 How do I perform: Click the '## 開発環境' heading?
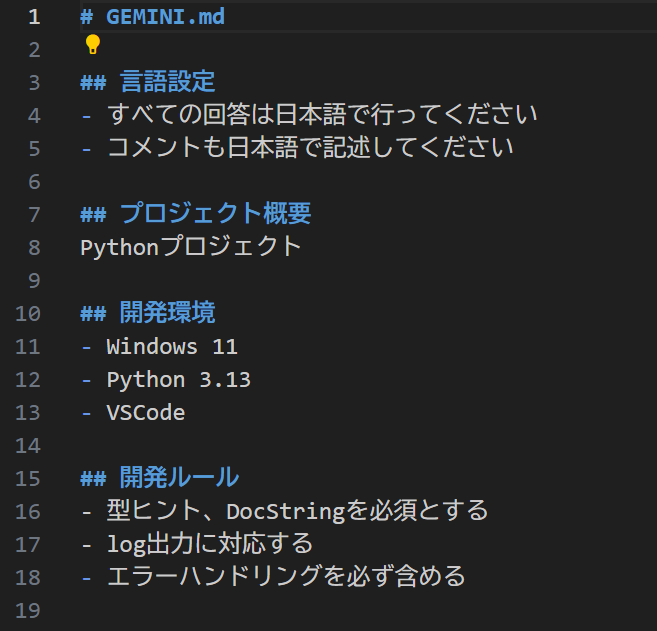coord(147,312)
